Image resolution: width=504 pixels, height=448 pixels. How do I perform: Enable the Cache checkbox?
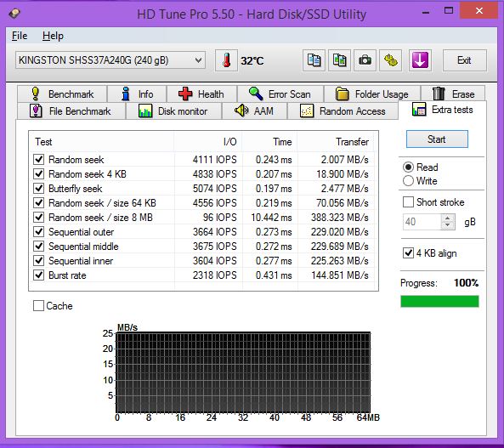pyautogui.click(x=38, y=305)
